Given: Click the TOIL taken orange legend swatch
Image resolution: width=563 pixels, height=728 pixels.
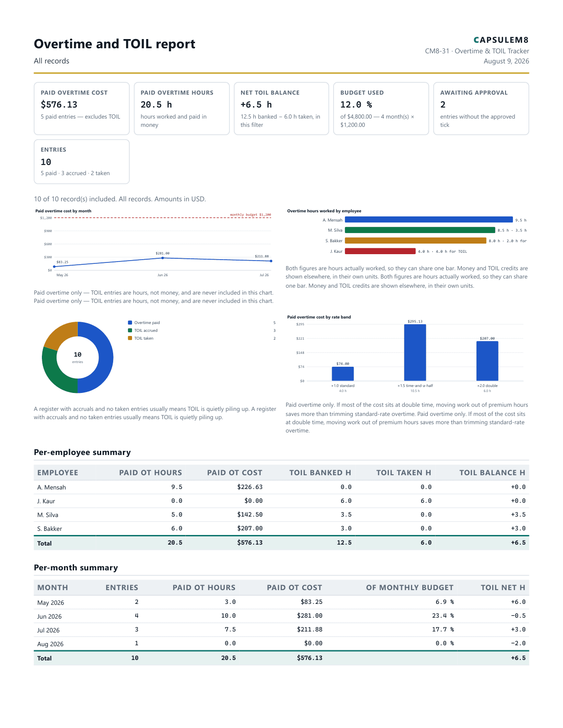Looking at the screenshot, I should (x=130, y=338).
